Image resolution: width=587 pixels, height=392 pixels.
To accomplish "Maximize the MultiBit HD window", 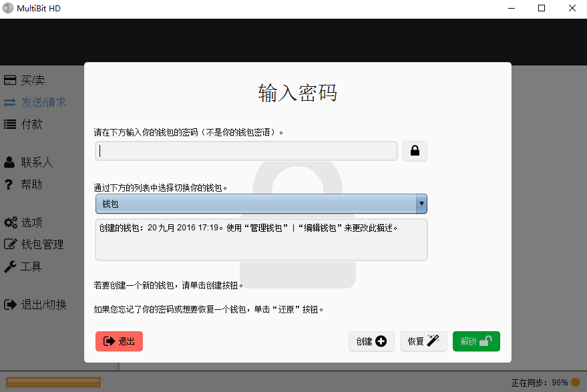I will (542, 8).
